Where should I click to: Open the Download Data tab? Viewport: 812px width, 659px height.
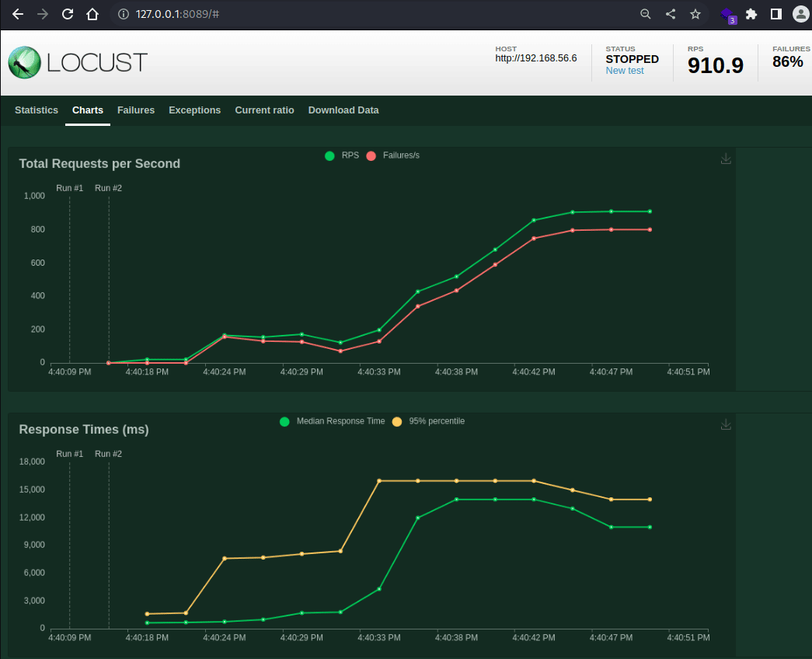click(343, 110)
